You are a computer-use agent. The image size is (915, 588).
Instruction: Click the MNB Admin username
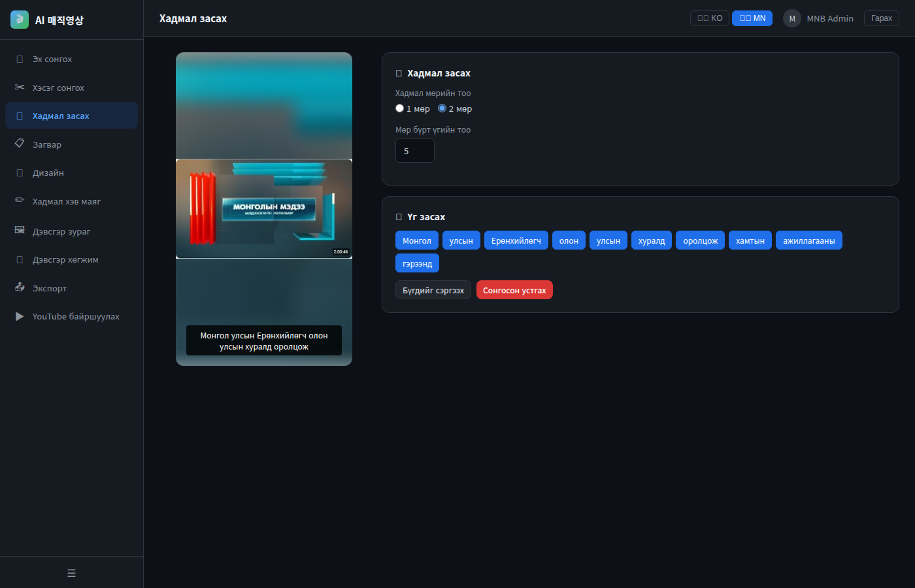point(830,18)
